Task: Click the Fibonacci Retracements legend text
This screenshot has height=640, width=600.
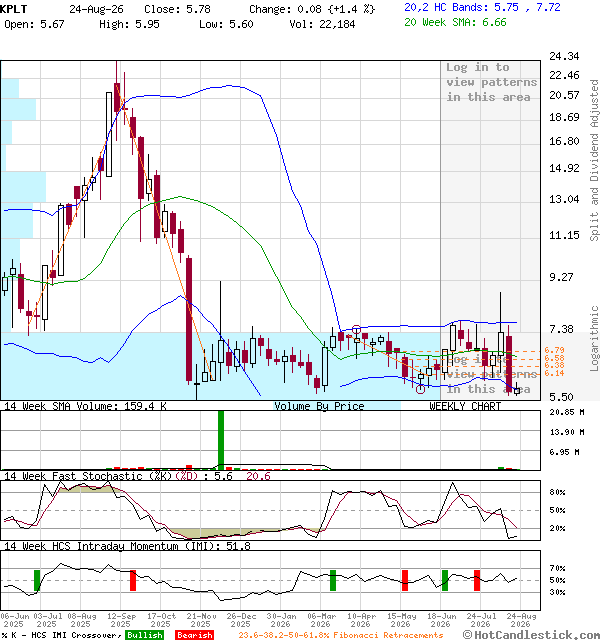Action: (341, 635)
